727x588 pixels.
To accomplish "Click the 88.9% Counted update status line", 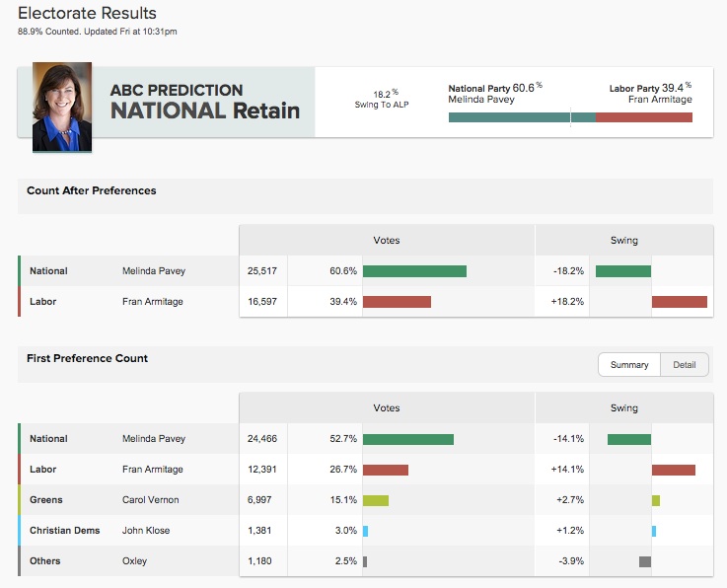I will pyautogui.click(x=98, y=32).
